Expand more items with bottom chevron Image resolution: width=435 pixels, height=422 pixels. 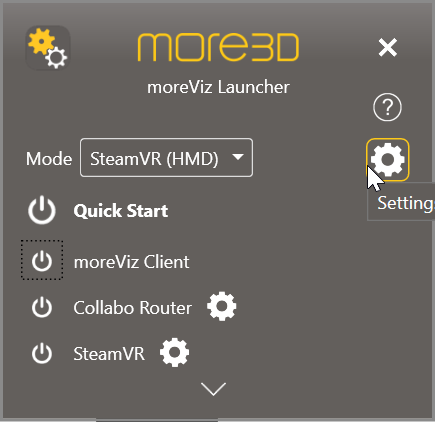click(x=213, y=389)
